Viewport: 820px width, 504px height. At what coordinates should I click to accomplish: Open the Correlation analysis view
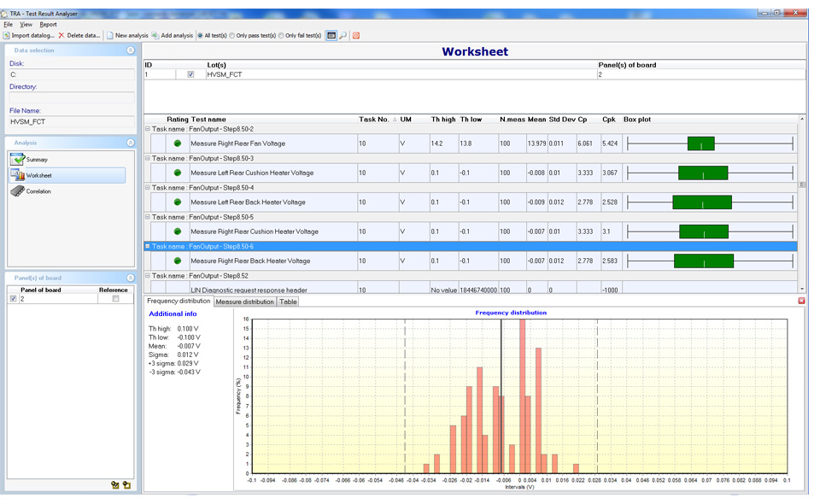[38, 191]
